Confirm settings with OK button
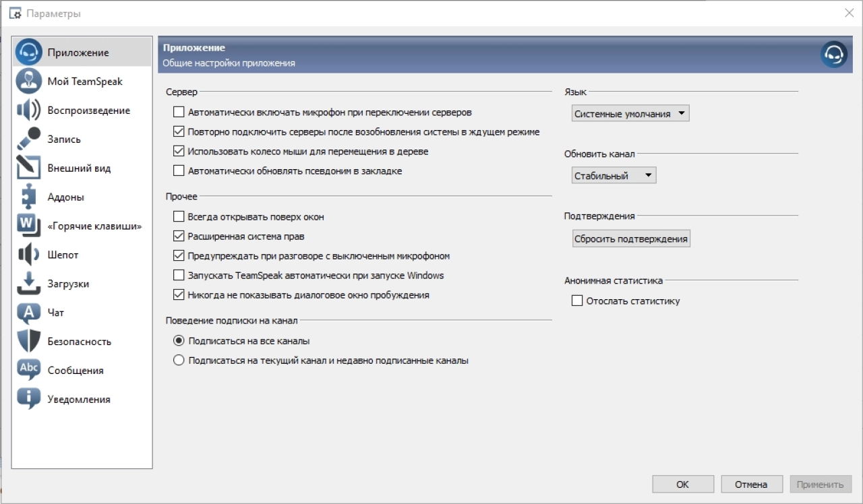863x504 pixels. 683,484
